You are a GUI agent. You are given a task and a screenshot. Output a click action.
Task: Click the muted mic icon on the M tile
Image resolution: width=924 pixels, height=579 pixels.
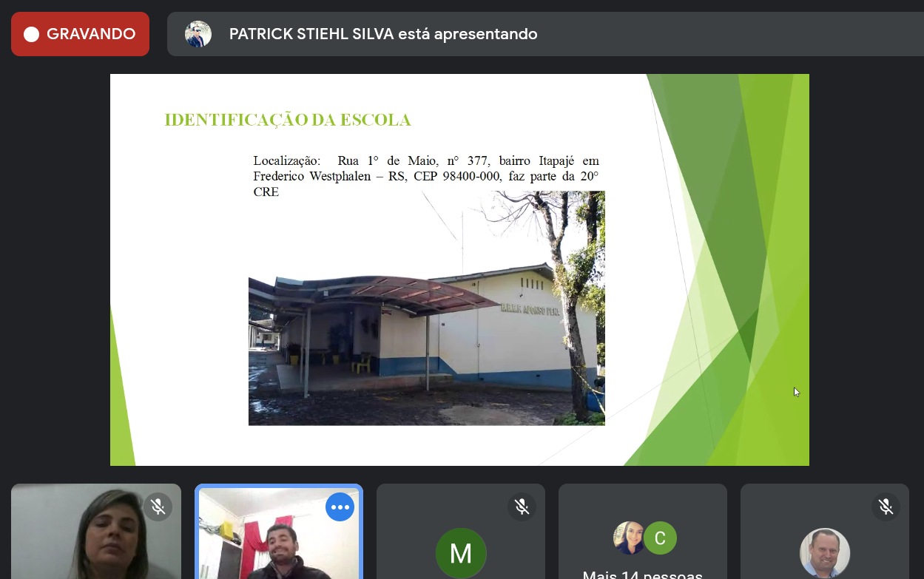(522, 507)
